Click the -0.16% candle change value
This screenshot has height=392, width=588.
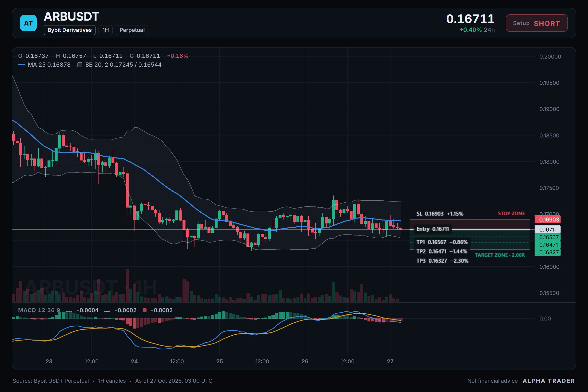point(177,56)
